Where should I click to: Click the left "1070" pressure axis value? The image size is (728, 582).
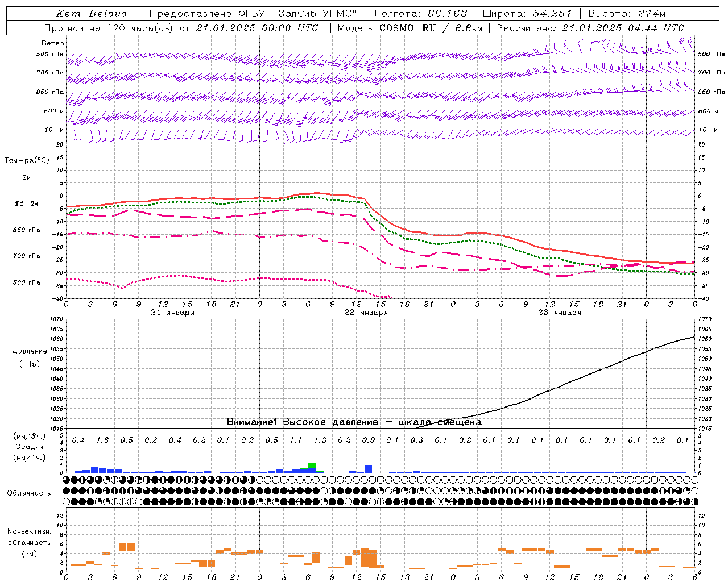[56, 319]
